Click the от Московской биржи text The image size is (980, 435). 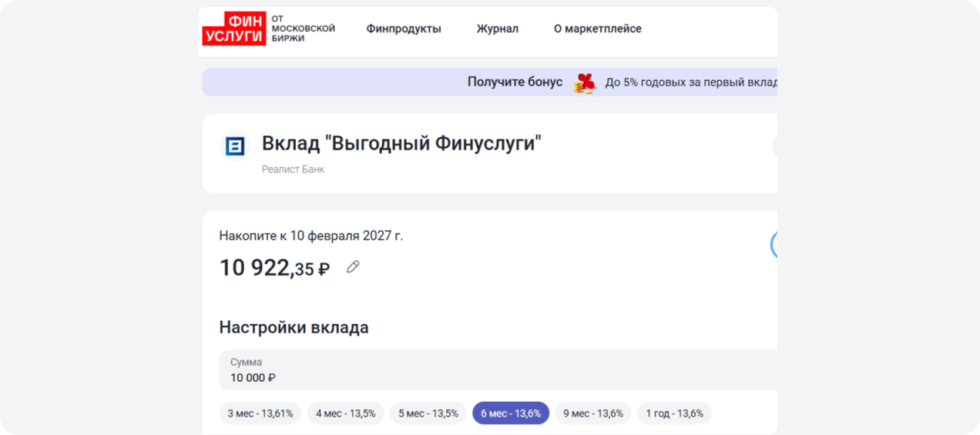point(303,28)
